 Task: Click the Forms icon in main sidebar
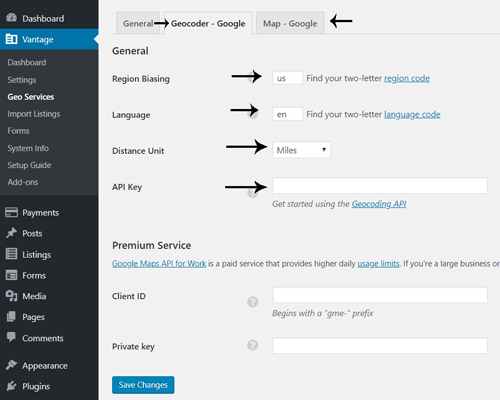point(11,275)
